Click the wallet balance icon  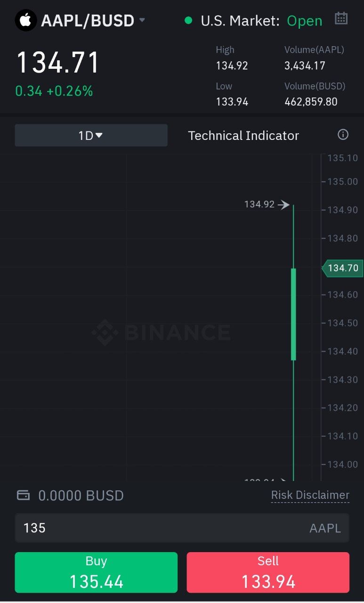tap(23, 495)
